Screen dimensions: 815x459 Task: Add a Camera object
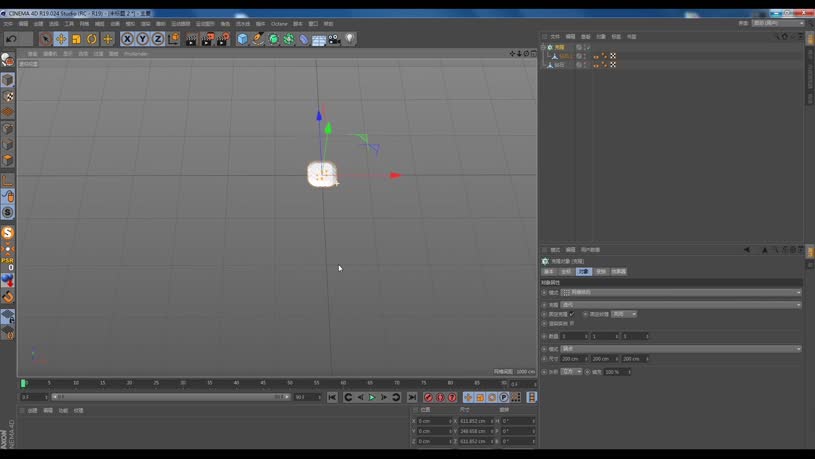point(334,39)
